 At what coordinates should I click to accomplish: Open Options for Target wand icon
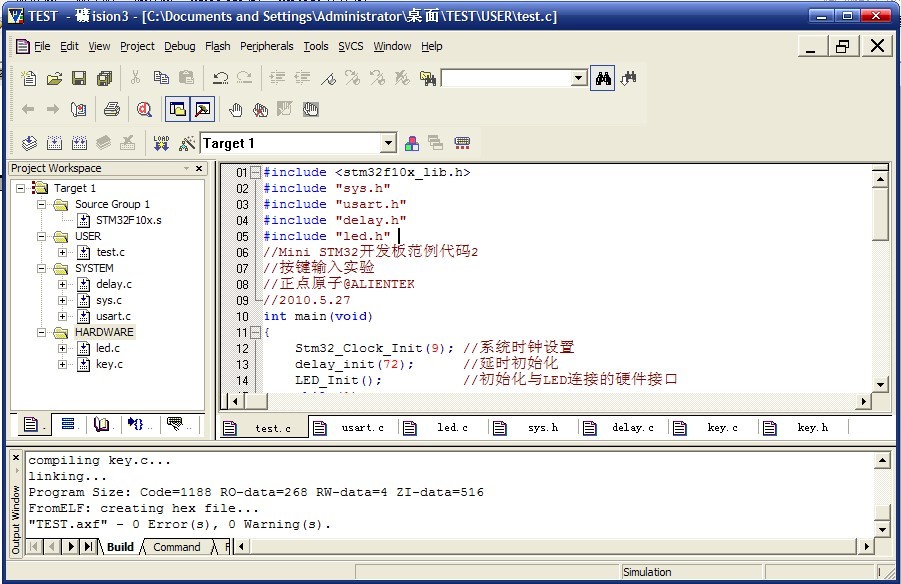tap(187, 143)
